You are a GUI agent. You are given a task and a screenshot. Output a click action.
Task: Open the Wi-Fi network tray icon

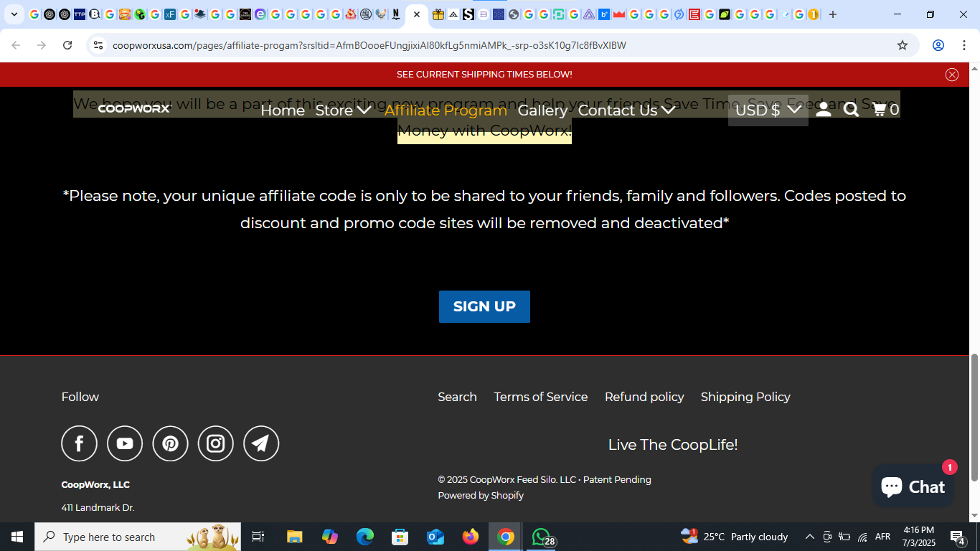pos(863,537)
